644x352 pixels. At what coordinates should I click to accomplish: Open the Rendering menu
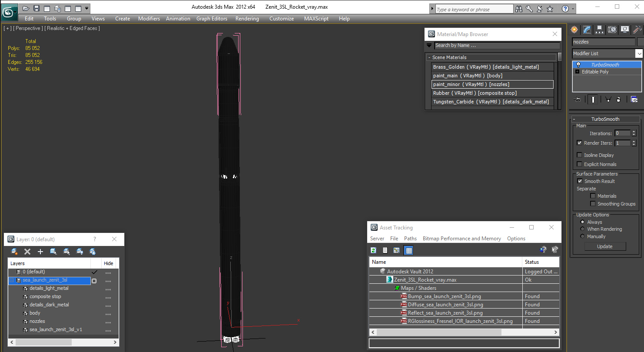point(247,19)
